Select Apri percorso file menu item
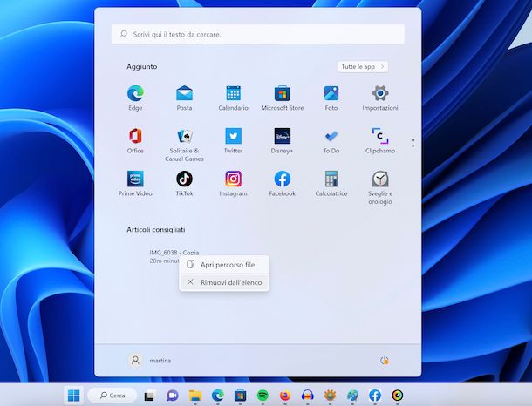The height and width of the screenshot is (406, 532). coord(224,265)
